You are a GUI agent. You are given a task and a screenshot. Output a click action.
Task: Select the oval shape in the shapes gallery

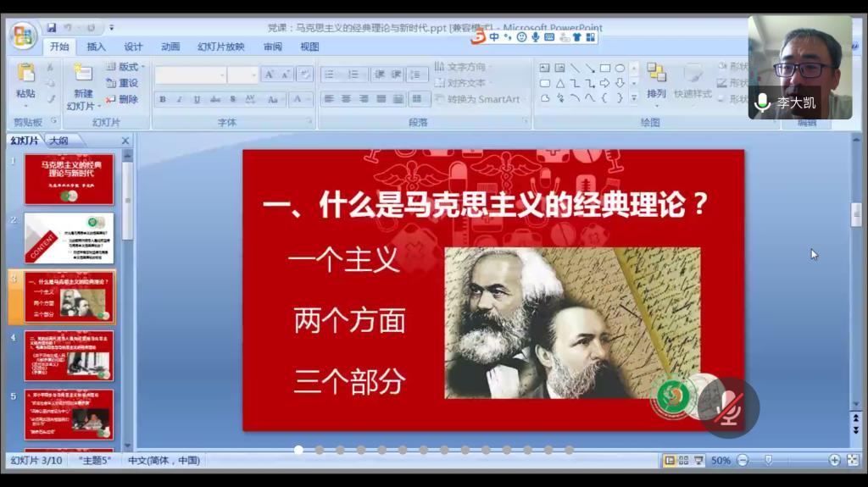pyautogui.click(x=620, y=68)
